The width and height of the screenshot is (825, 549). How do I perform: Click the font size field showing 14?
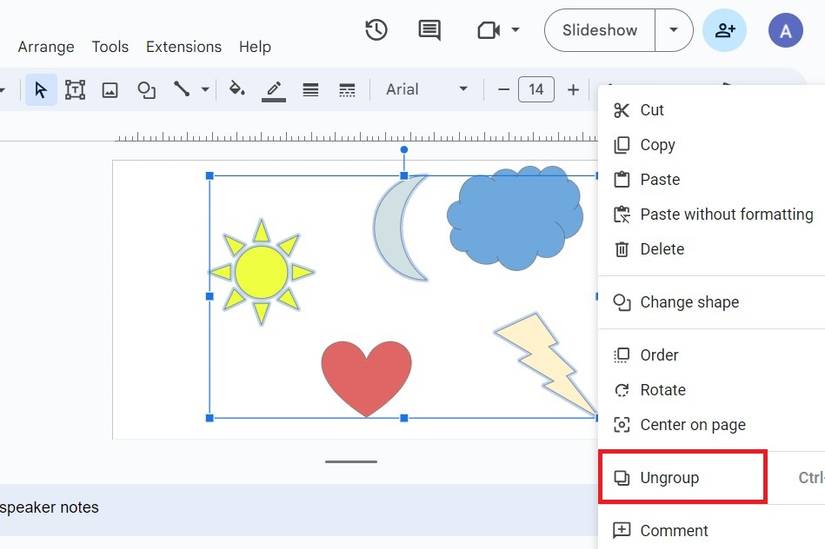(536, 89)
